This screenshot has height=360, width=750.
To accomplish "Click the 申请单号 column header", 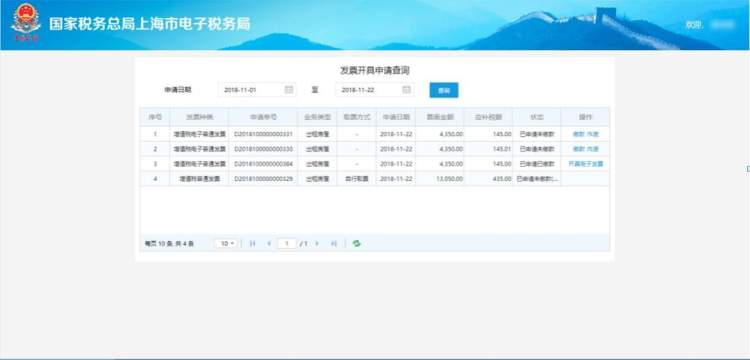I will point(264,117).
